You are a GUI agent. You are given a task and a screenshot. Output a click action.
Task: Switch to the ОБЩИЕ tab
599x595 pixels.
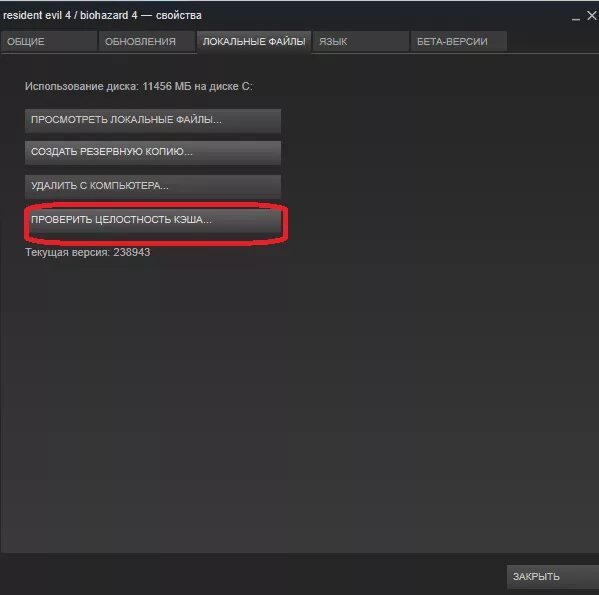[49, 41]
